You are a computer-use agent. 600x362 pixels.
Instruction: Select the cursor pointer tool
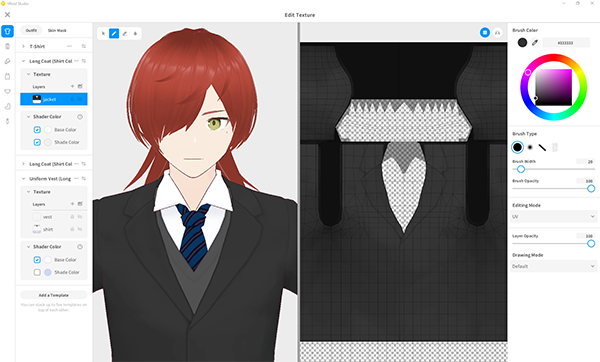(x=103, y=34)
